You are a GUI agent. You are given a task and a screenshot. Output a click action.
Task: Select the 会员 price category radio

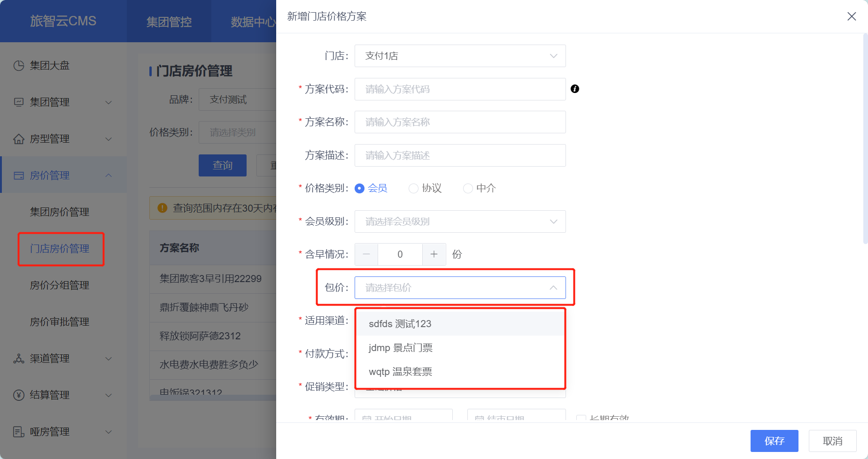point(360,188)
